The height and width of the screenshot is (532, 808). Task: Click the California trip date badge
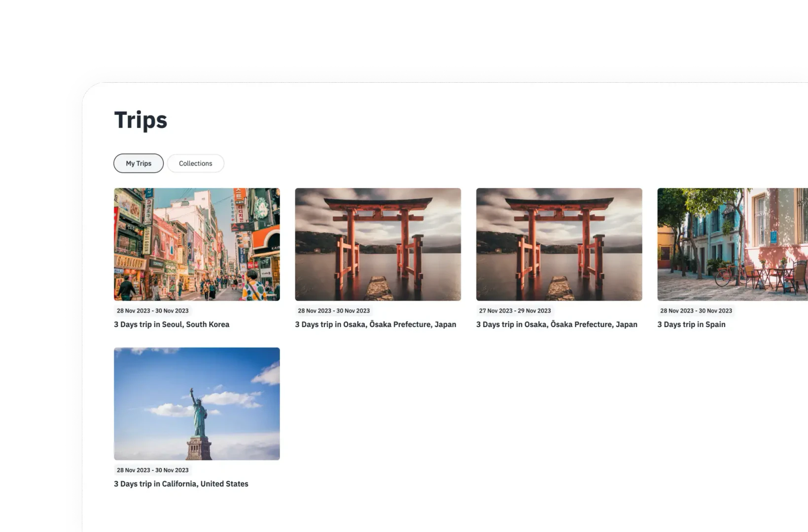pyautogui.click(x=153, y=470)
